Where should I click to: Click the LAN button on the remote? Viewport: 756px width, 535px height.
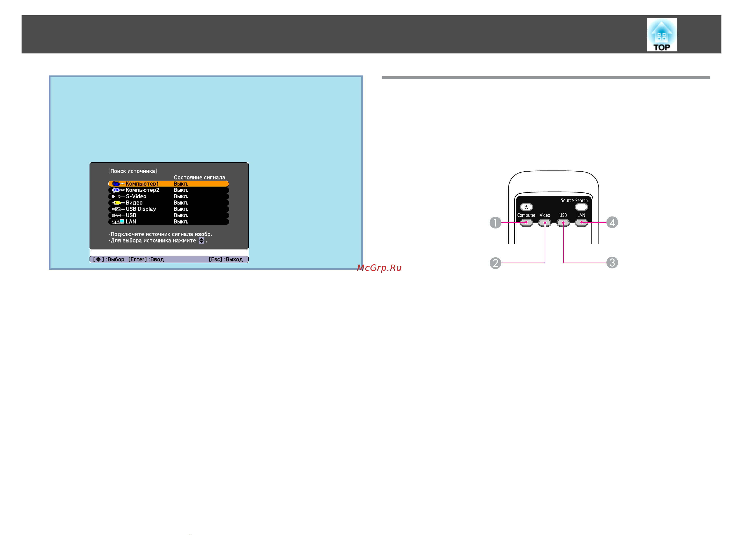click(x=581, y=223)
